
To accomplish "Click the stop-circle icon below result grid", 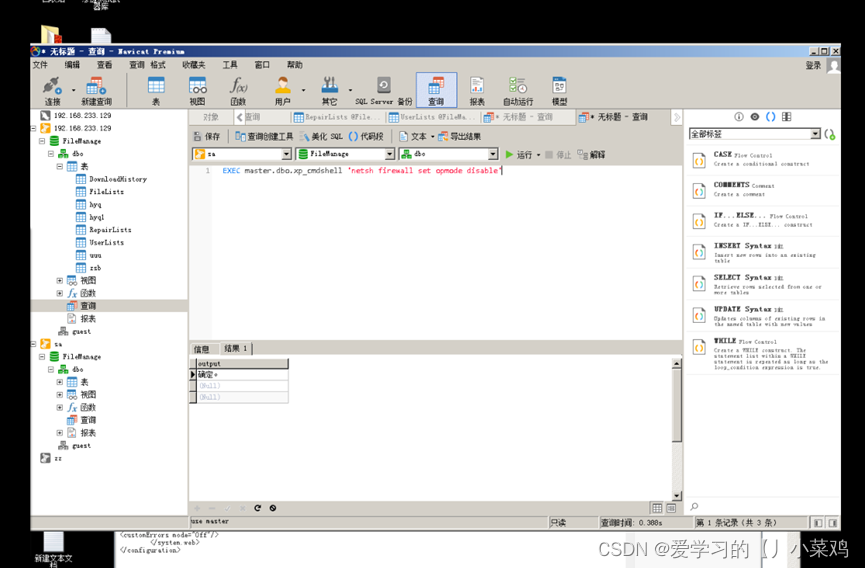I will [x=273, y=508].
